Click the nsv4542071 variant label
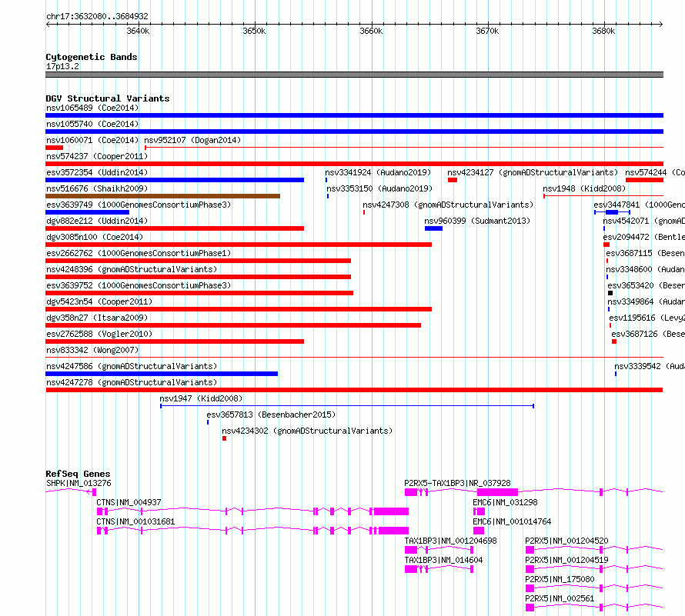 tap(644, 221)
